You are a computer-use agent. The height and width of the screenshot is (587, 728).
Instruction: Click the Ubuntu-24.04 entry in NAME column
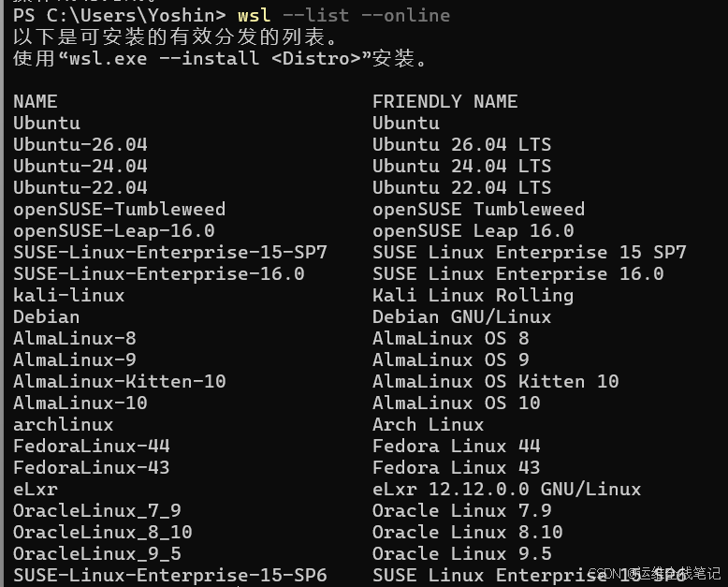tap(80, 166)
